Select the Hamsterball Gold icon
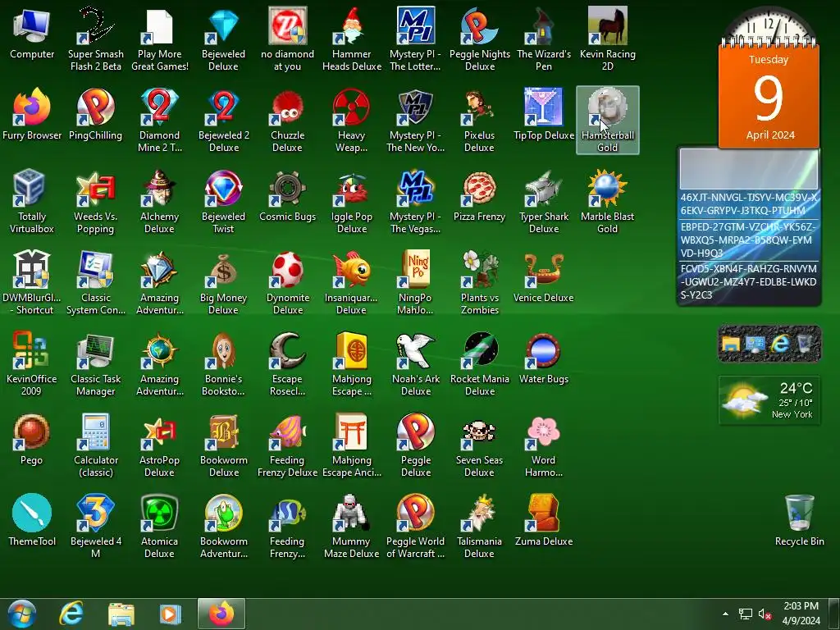The height and width of the screenshot is (630, 840). (x=608, y=120)
